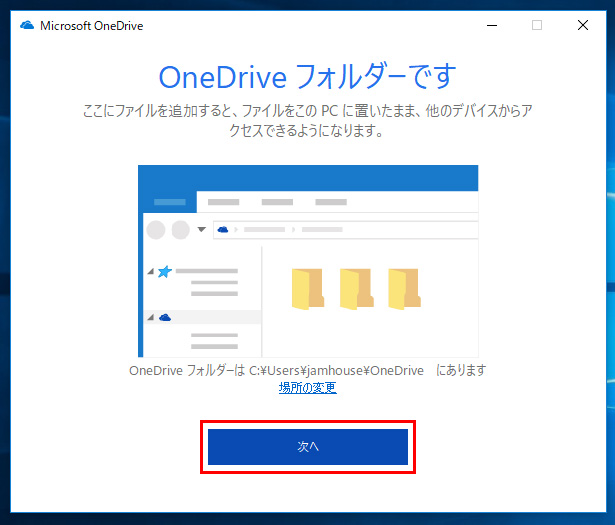Click the expand arrow beside the sidebar cloud
This screenshot has width=615, height=525.
click(x=151, y=317)
